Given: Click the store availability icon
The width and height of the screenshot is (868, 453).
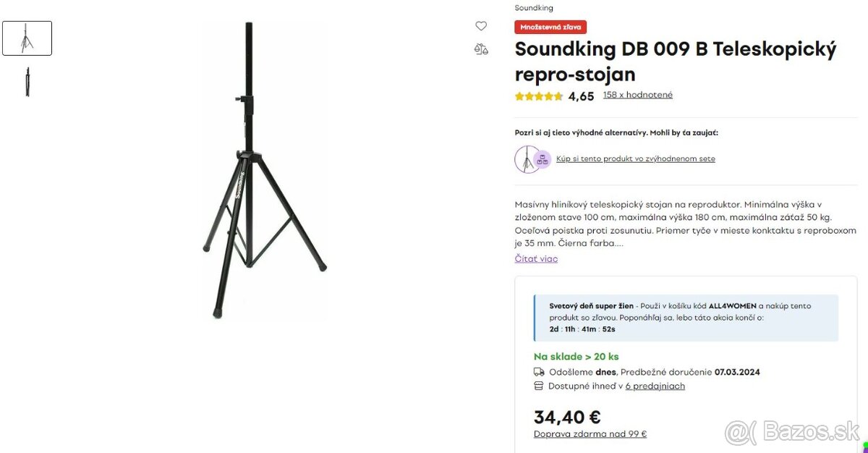Looking at the screenshot, I should pos(539,386).
